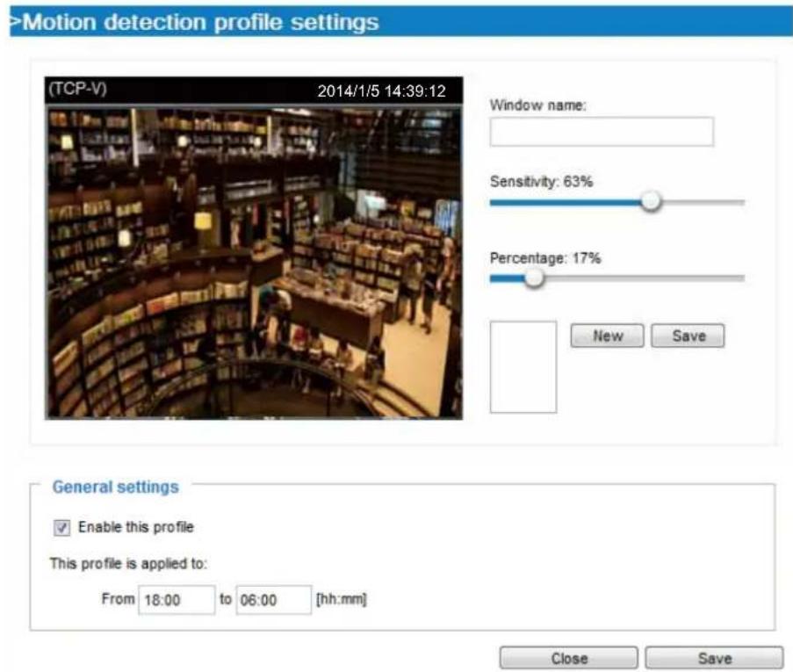Click the live camera video preview

tap(254, 264)
